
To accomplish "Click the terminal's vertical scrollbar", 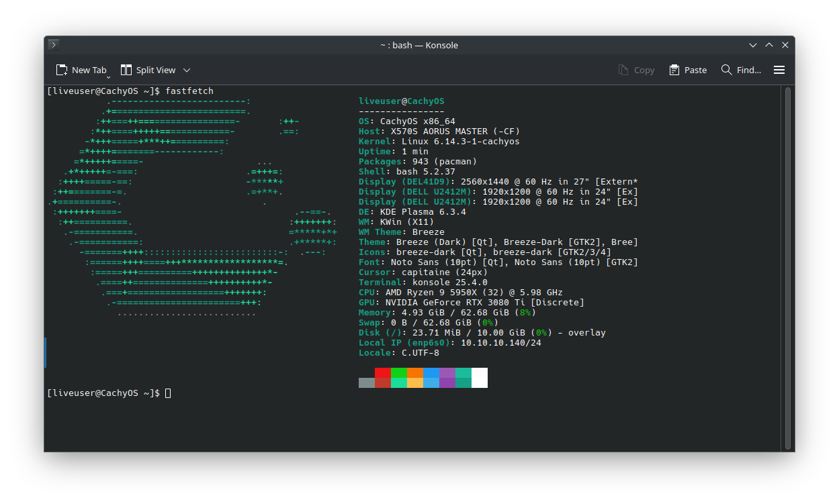I will (788, 268).
